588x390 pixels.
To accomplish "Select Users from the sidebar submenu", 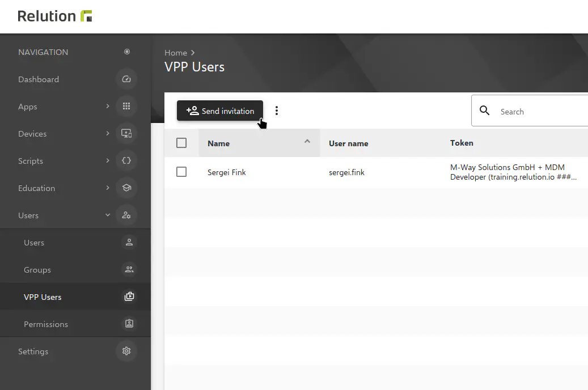I will [34, 242].
